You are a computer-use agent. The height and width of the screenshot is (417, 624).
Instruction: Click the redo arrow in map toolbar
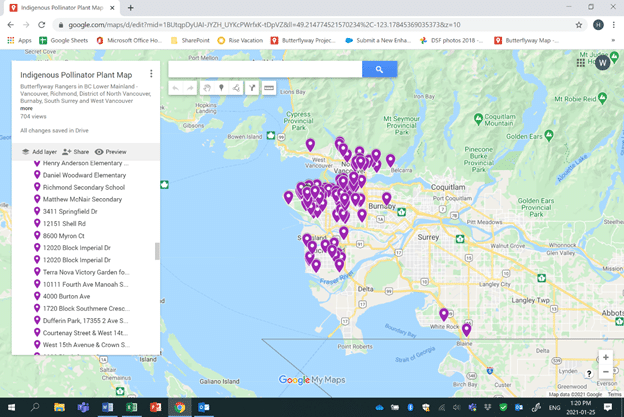pos(190,88)
